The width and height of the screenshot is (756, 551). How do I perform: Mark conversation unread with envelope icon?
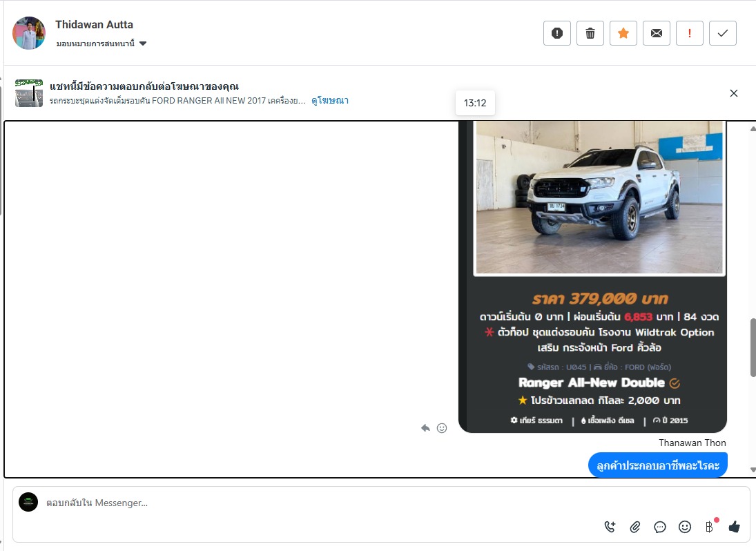[x=656, y=33]
